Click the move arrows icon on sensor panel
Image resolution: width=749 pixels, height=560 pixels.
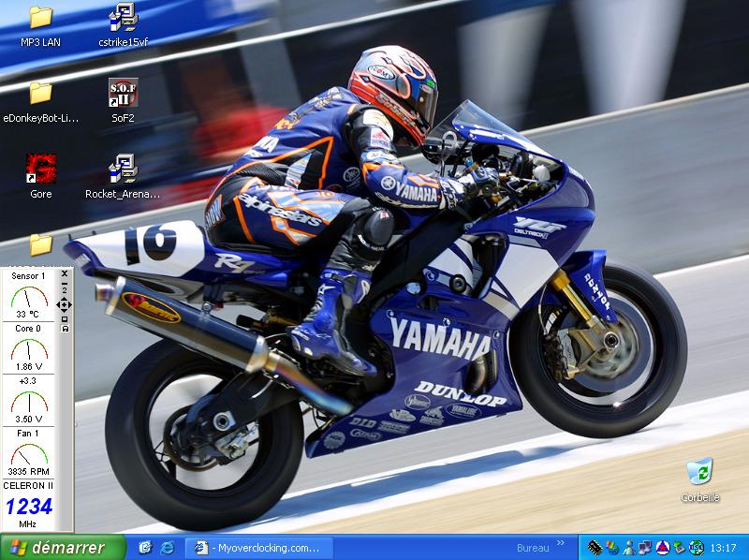(x=65, y=304)
